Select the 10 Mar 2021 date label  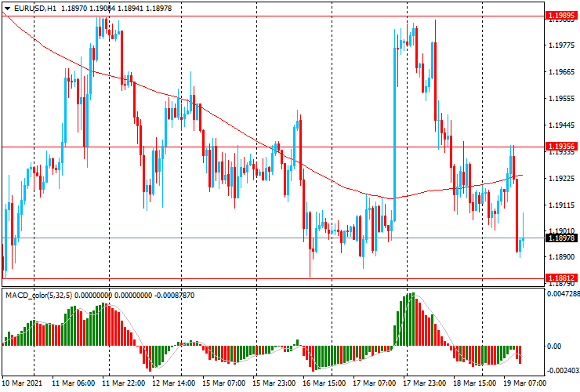(24, 383)
